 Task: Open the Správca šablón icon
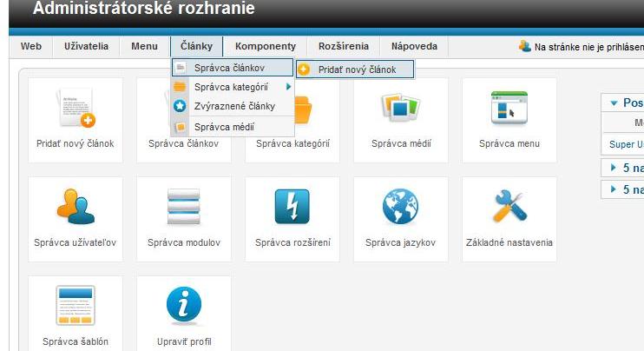tap(76, 315)
